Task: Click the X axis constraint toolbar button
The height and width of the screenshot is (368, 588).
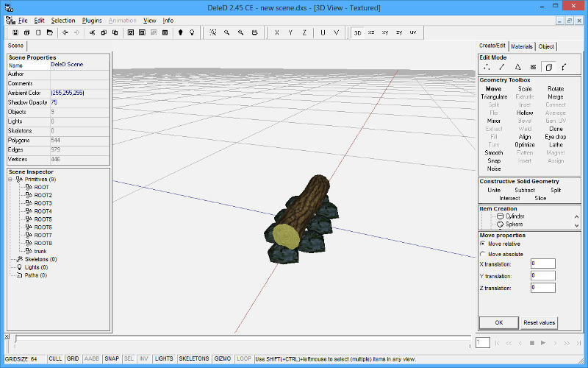Action: (277, 32)
